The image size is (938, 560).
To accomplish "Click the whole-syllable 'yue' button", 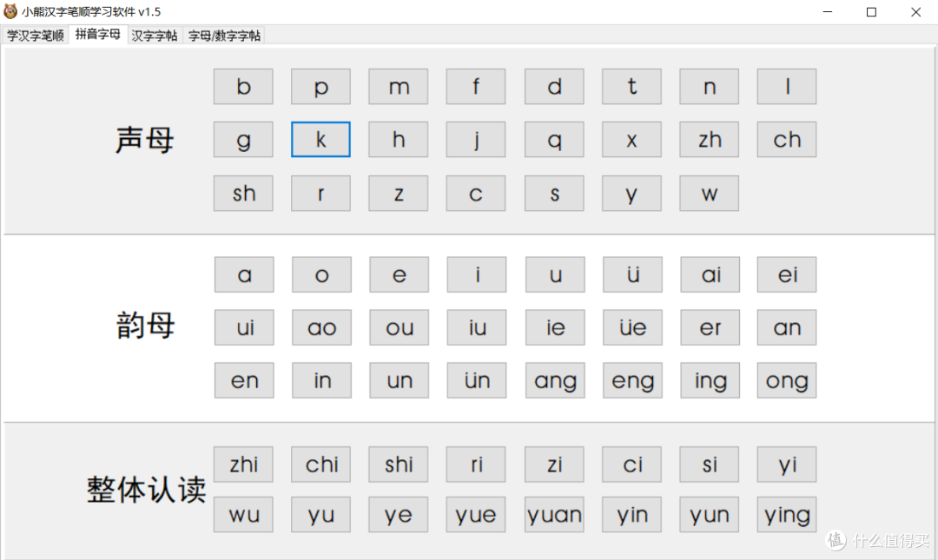I will click(x=476, y=515).
